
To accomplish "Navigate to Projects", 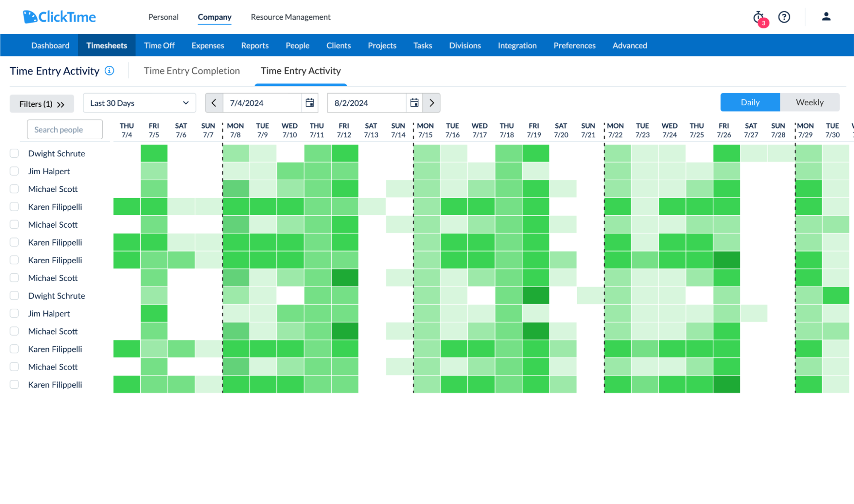I will 382,45.
